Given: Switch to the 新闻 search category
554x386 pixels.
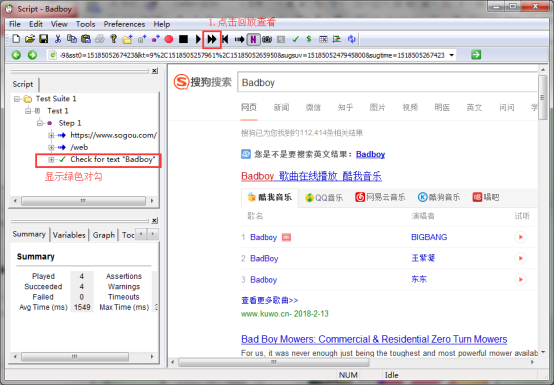Looking at the screenshot, I should 281,107.
